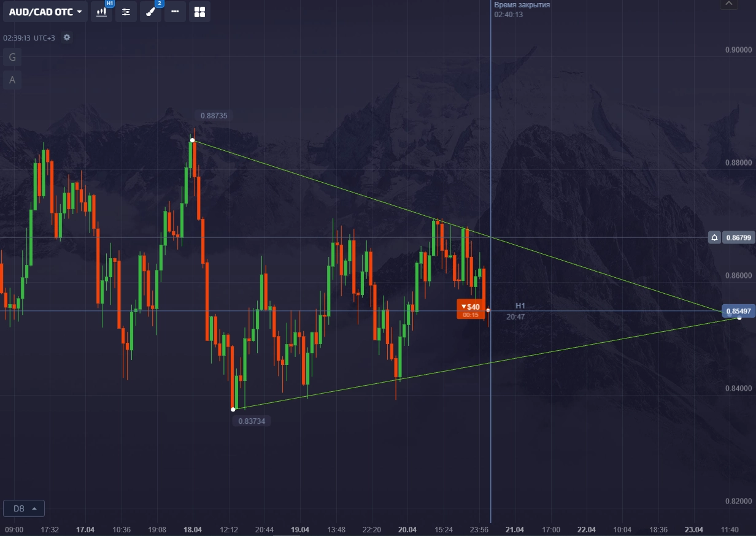Select the 0.88735 trendline anchor point

[x=193, y=140]
